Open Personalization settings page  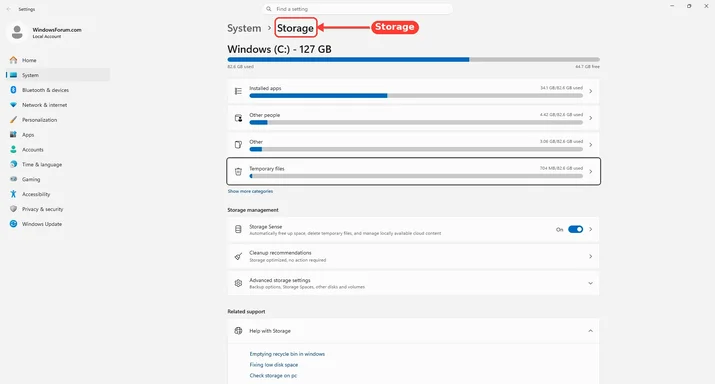point(58,119)
